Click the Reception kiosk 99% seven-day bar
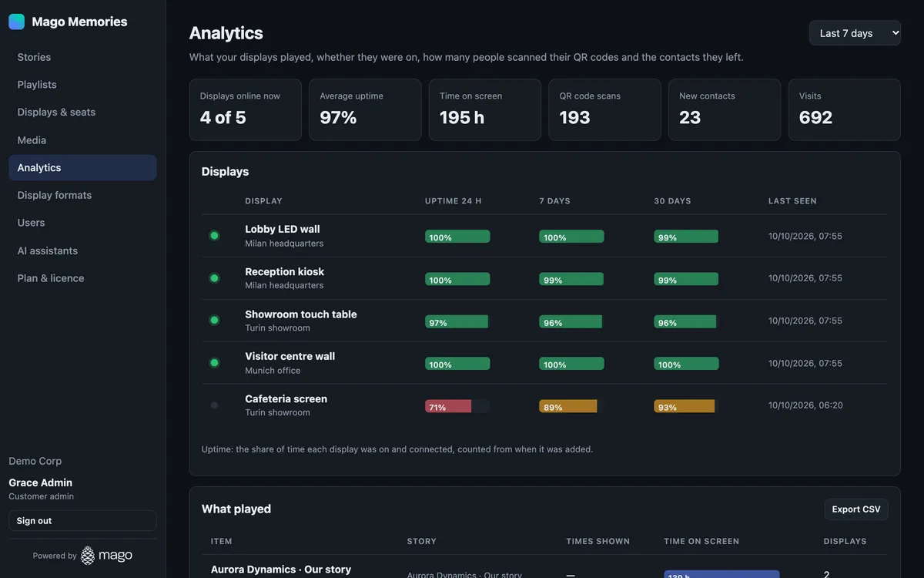 571,279
